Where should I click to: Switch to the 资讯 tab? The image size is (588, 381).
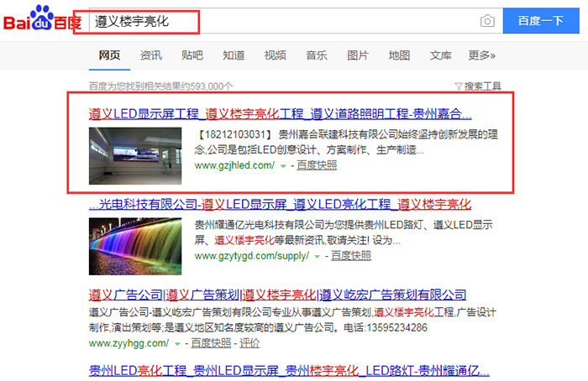pos(151,55)
